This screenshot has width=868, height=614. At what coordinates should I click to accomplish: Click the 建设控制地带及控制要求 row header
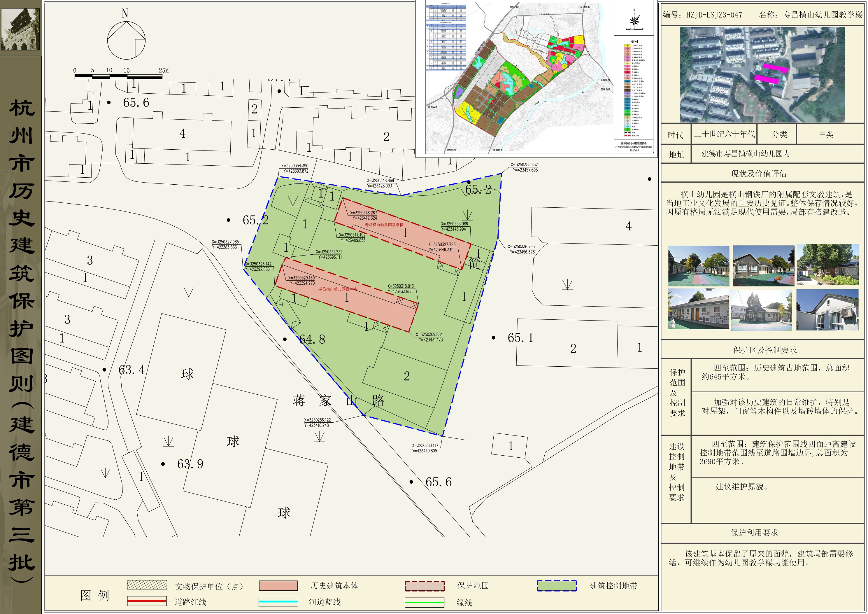pos(676,472)
